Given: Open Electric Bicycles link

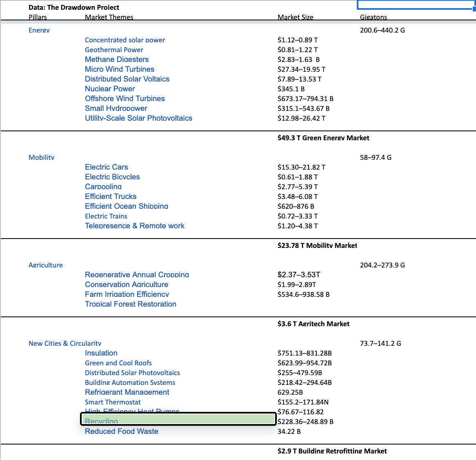Looking at the screenshot, I should [x=112, y=177].
